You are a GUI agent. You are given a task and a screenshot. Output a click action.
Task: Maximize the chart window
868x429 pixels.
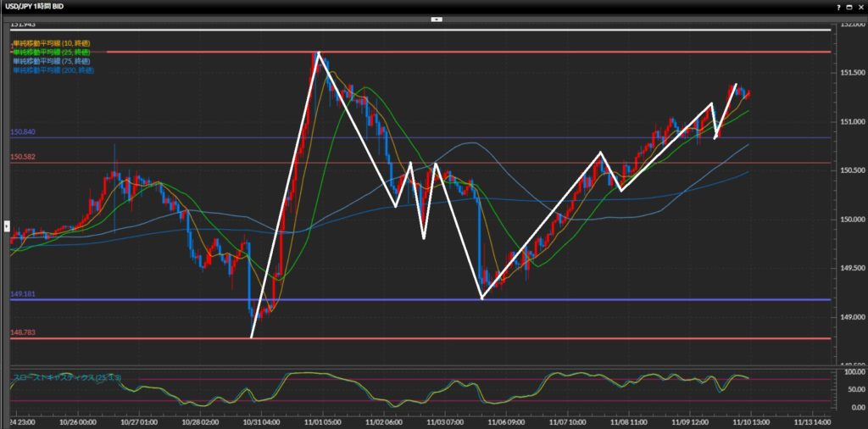pos(849,6)
